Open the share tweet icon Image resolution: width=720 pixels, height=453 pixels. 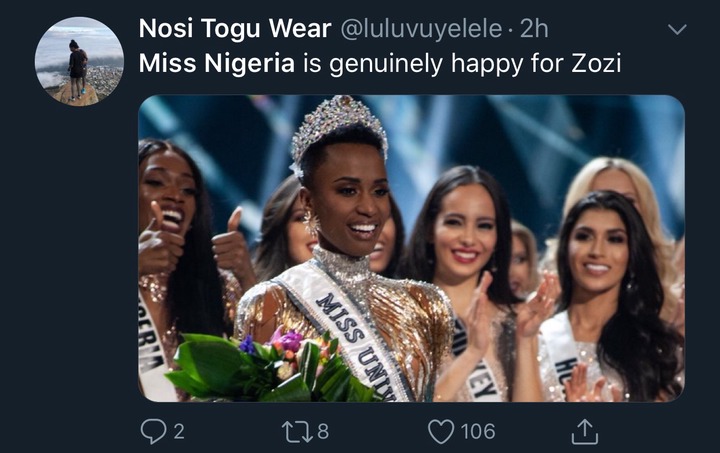[x=586, y=430]
